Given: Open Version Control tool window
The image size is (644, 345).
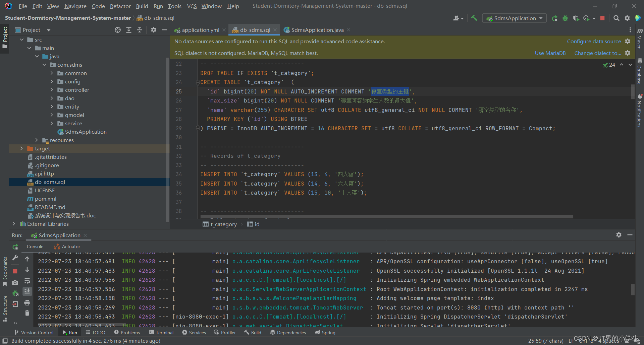Looking at the screenshot, I should (x=34, y=333).
